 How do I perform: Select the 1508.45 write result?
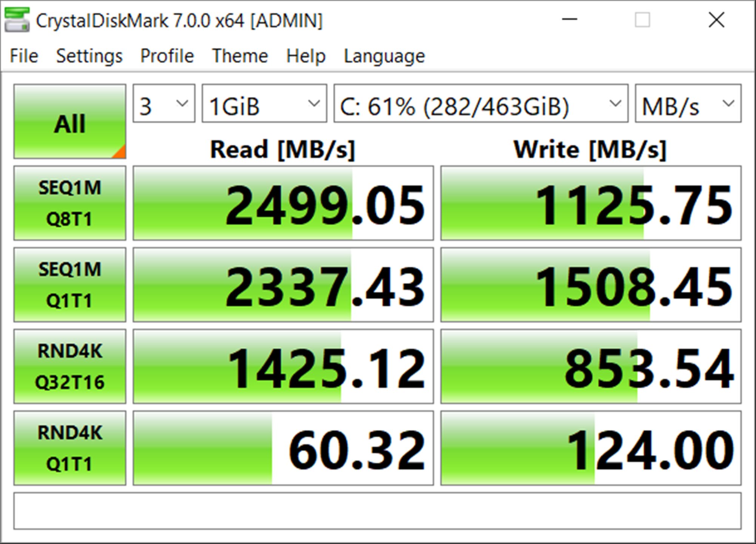(591, 284)
